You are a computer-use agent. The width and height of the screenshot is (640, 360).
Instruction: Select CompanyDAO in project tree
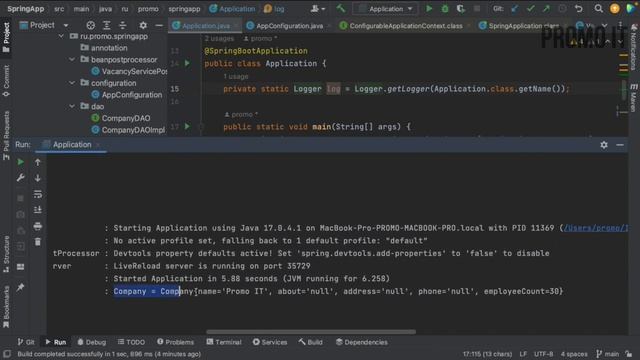(126, 118)
